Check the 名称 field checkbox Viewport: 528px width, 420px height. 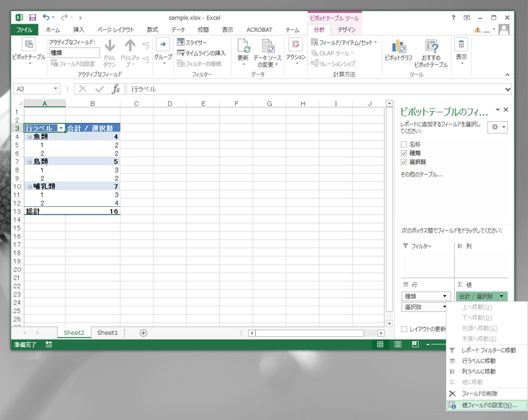403,144
